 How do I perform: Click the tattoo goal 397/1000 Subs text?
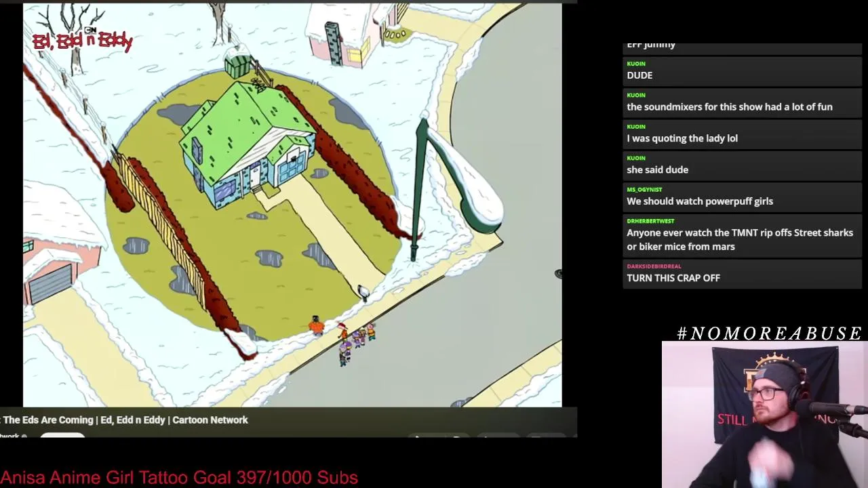coord(179,477)
